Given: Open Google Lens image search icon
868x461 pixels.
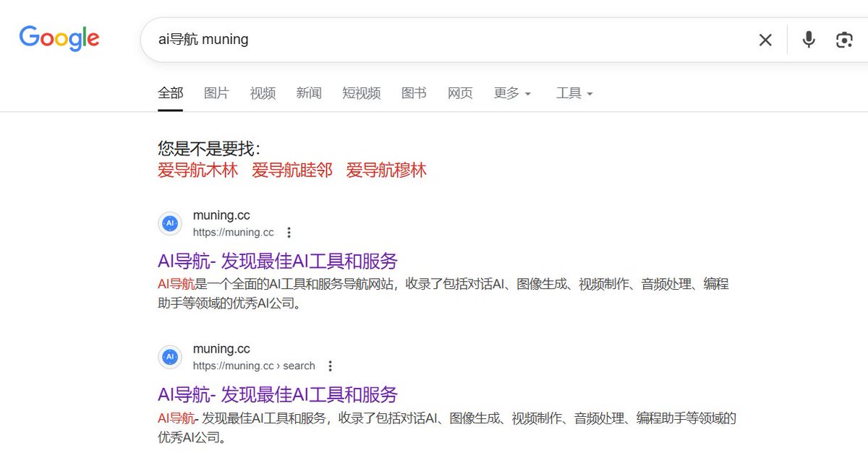Looking at the screenshot, I should [x=844, y=40].
